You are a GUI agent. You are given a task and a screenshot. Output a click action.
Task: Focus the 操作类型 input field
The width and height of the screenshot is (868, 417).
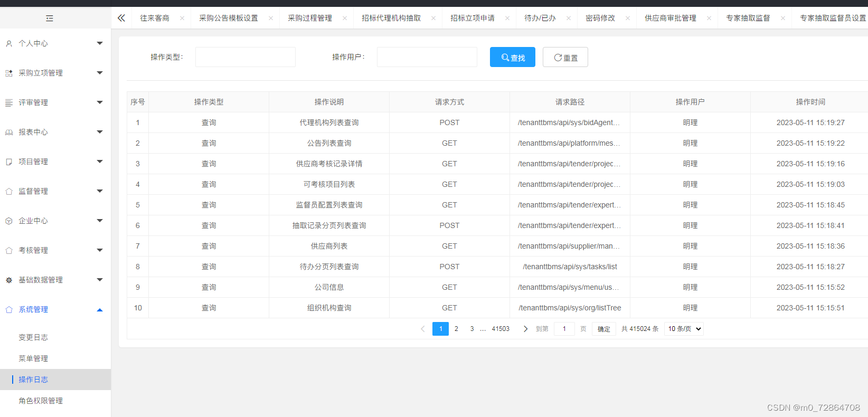point(246,57)
